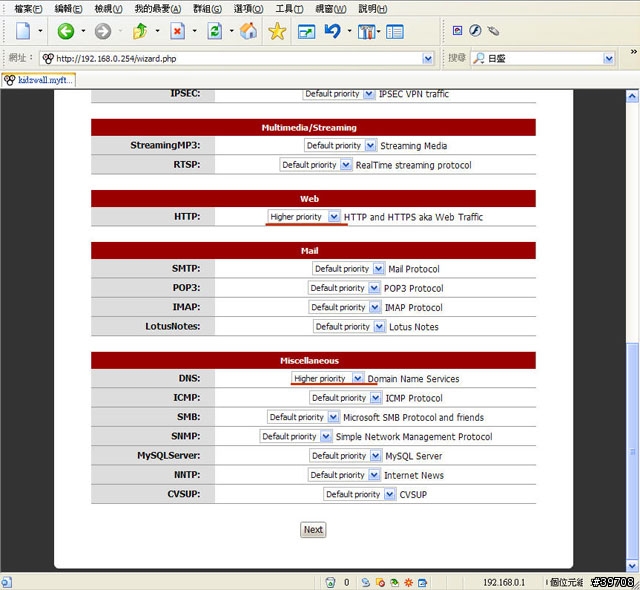Click the scrollbar up arrow

click(x=632, y=96)
